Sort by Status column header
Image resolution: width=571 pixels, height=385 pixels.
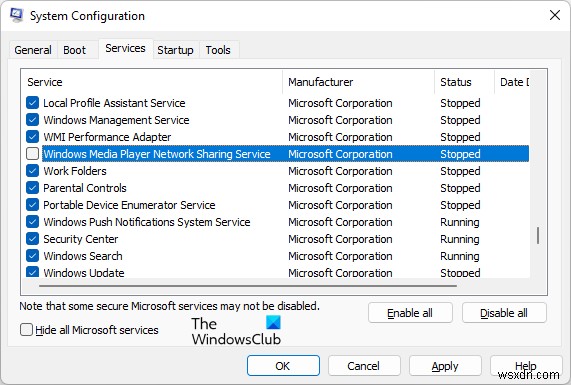pyautogui.click(x=464, y=82)
